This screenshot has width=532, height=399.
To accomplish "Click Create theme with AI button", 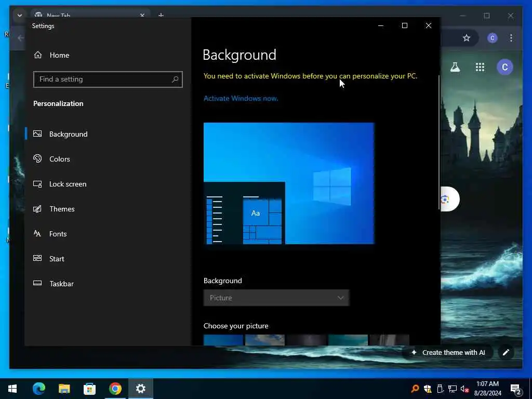I will [448, 353].
